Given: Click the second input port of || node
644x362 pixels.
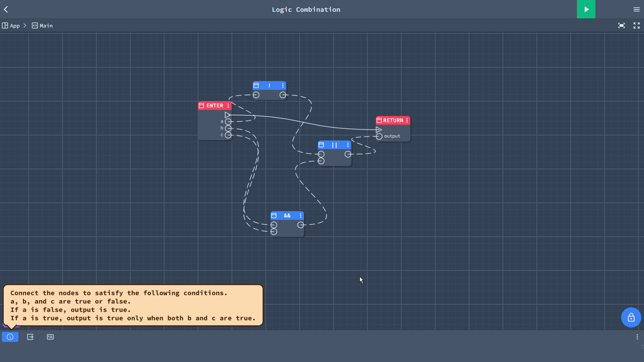Looking at the screenshot, I should 321,161.
